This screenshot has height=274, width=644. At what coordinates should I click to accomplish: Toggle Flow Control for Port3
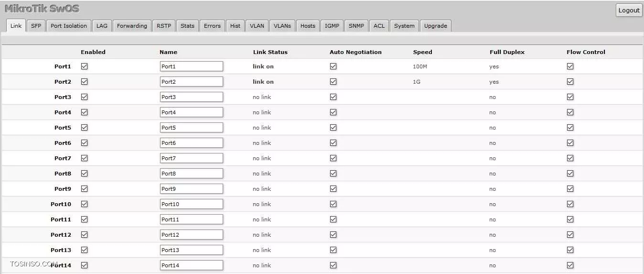[570, 97]
